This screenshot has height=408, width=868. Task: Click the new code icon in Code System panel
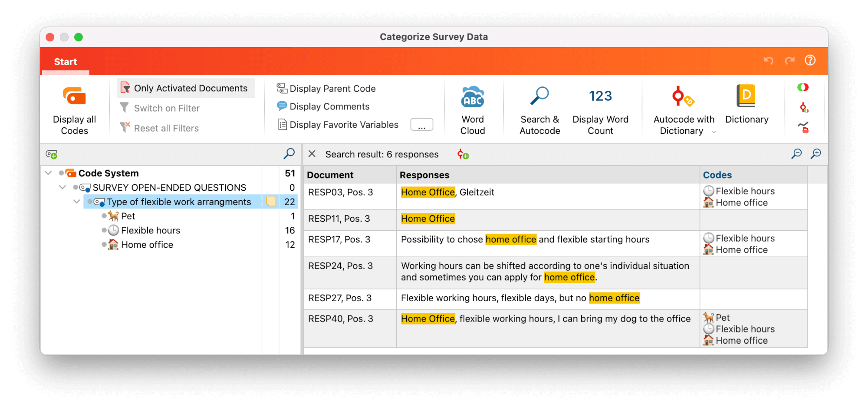[51, 154]
